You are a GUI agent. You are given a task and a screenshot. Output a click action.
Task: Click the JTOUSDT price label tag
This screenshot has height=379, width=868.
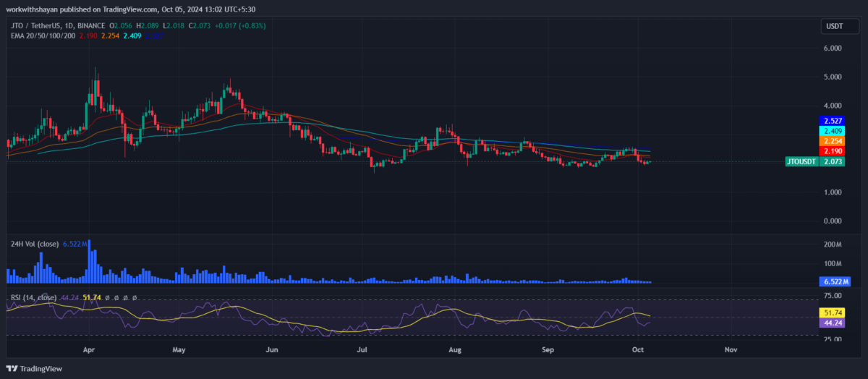801,162
